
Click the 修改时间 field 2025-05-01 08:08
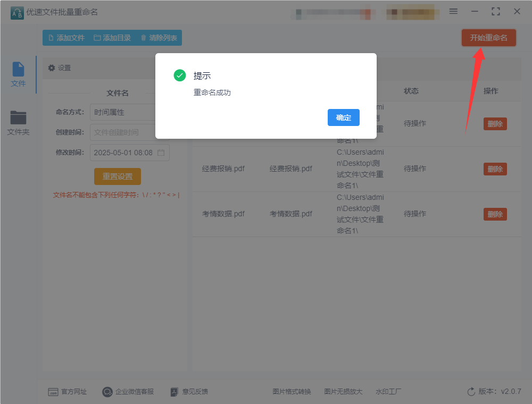129,153
